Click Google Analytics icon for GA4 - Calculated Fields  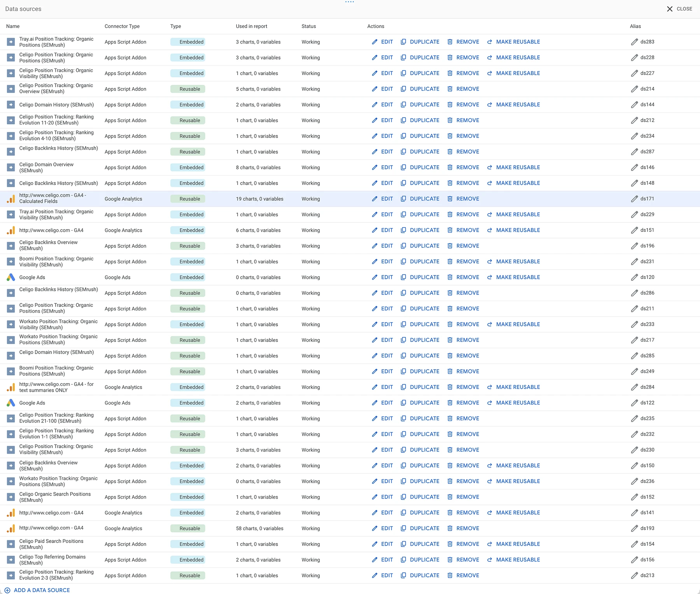coord(11,199)
